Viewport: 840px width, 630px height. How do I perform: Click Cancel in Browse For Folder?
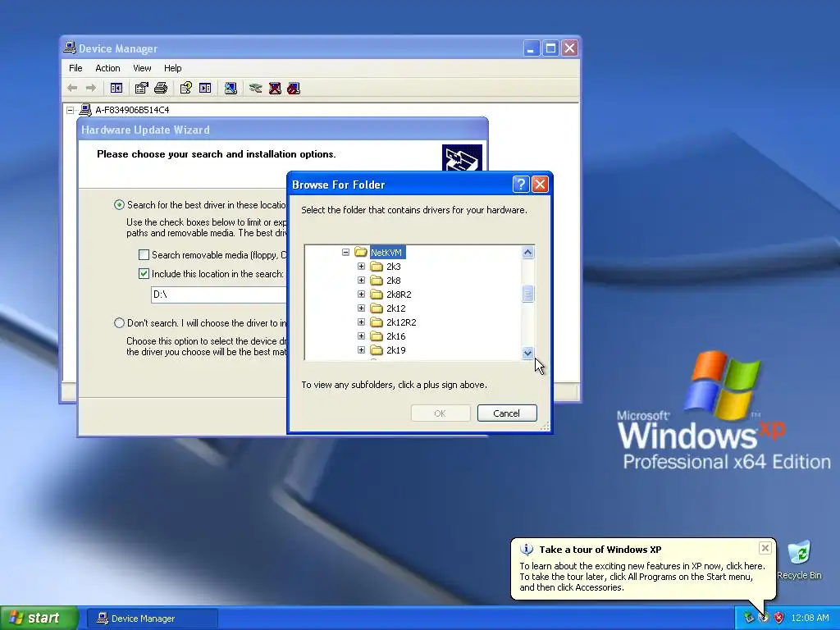coord(507,413)
